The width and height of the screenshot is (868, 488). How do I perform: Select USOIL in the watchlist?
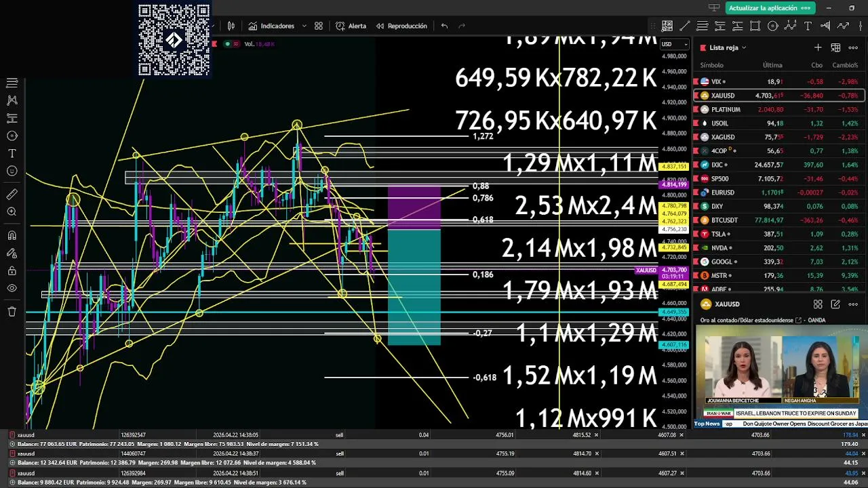778,123
